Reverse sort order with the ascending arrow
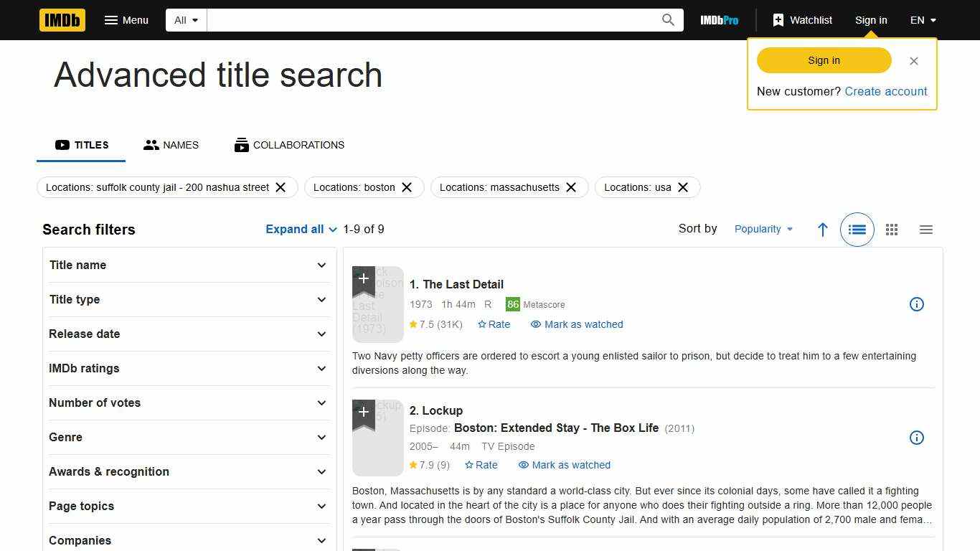The width and height of the screenshot is (980, 551). (x=823, y=230)
